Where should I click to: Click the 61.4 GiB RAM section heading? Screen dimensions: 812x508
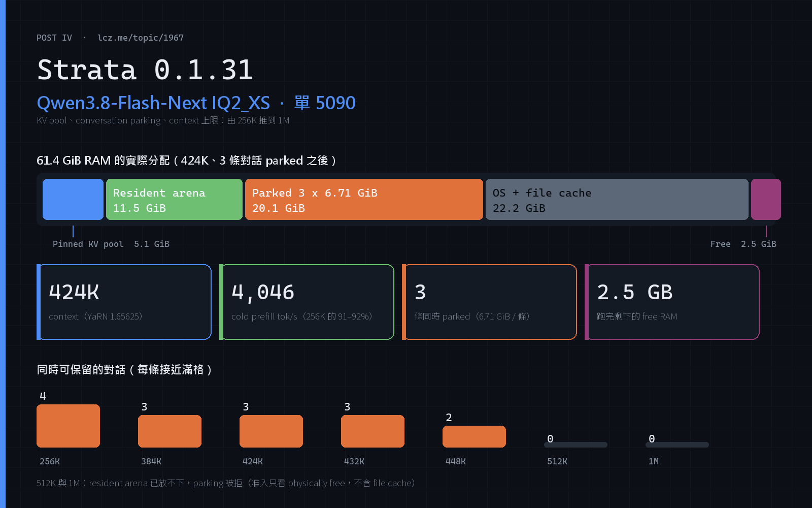pos(186,161)
